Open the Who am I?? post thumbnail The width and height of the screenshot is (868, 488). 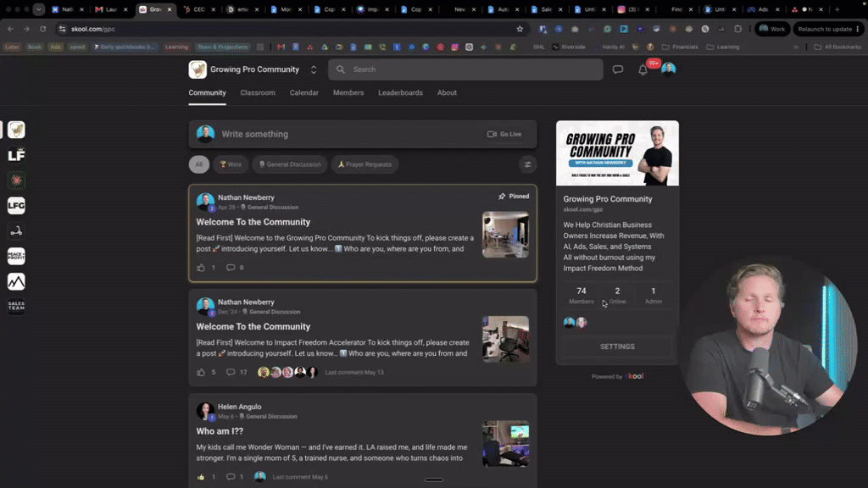505,444
